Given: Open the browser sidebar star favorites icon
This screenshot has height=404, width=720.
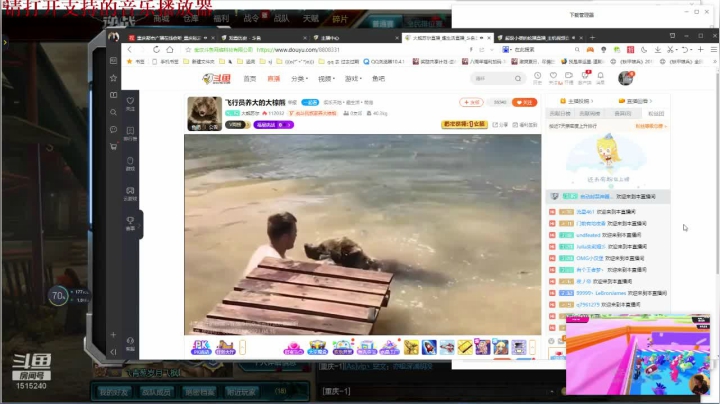Looking at the screenshot, I should point(113,78).
